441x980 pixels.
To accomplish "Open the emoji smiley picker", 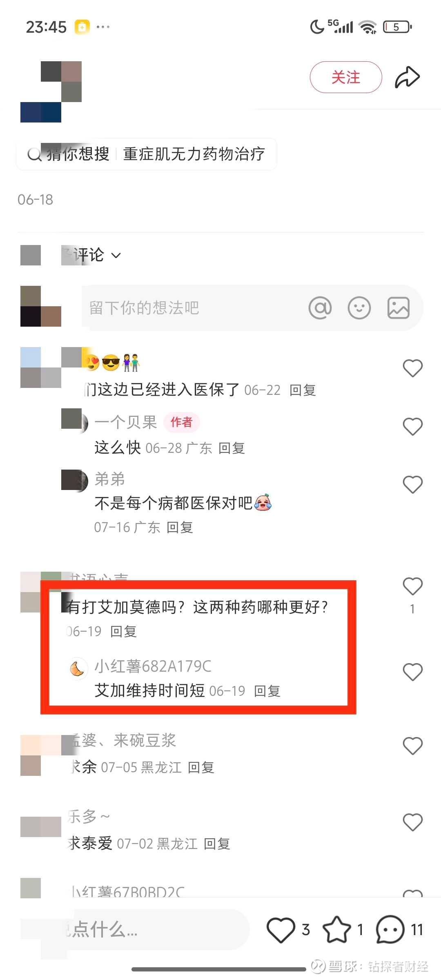I will coord(359,308).
